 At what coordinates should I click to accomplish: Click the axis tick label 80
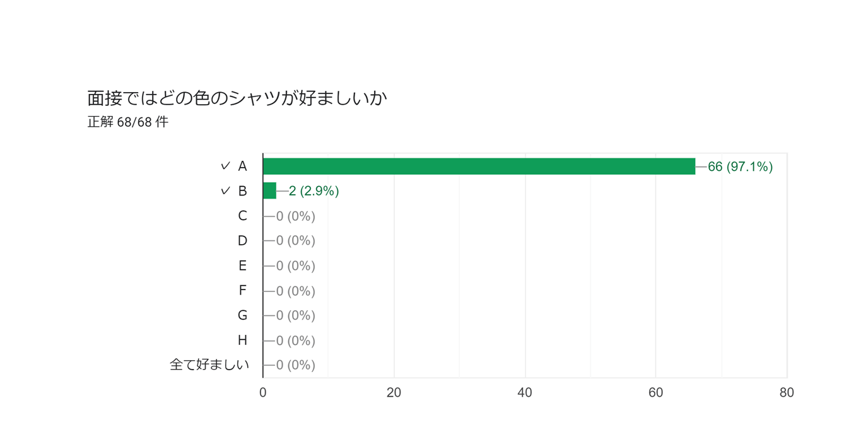pos(787,392)
